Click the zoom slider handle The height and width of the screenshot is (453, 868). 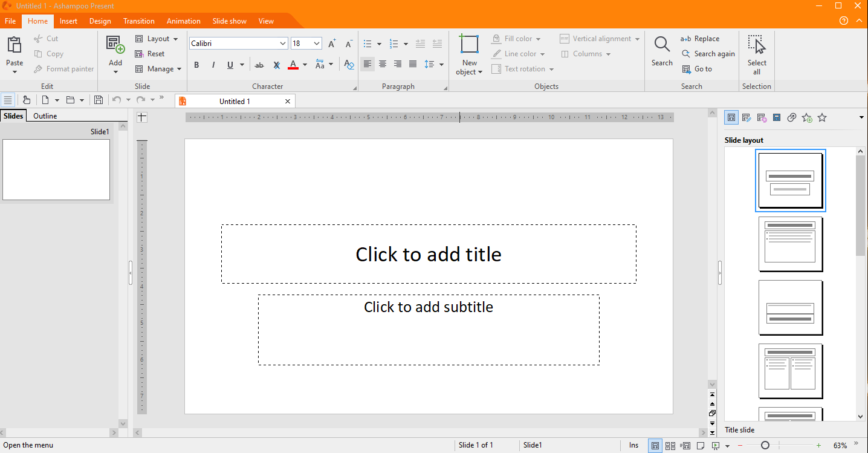click(765, 446)
